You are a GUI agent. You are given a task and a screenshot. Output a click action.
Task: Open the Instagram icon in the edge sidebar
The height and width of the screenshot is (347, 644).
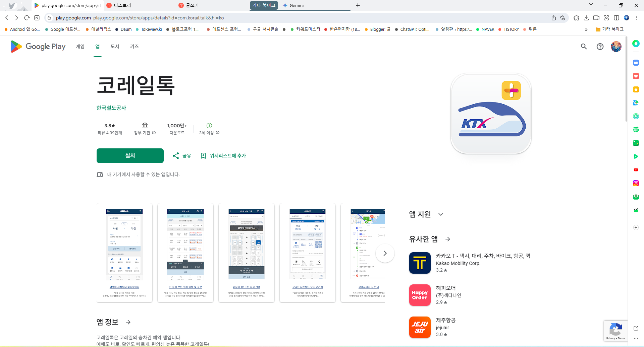[x=636, y=183]
